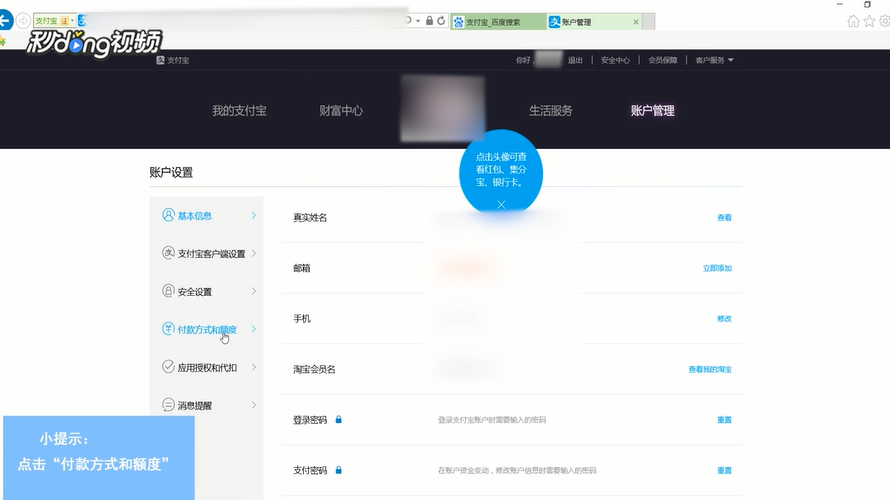Go to 我的支付宝 navigation item

239,111
